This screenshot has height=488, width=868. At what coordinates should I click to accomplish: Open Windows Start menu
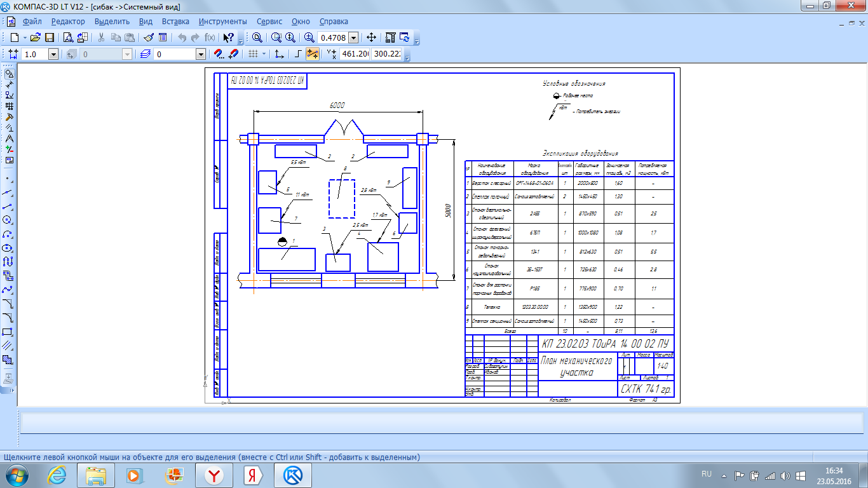(x=17, y=475)
